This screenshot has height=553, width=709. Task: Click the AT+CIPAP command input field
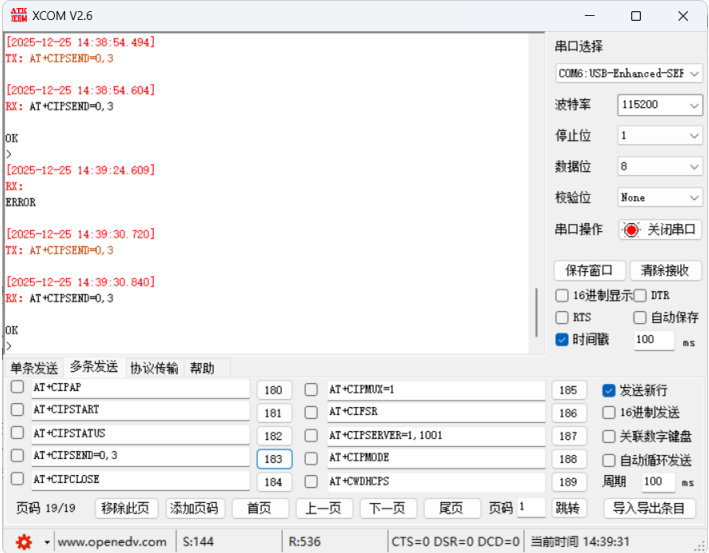(140, 388)
